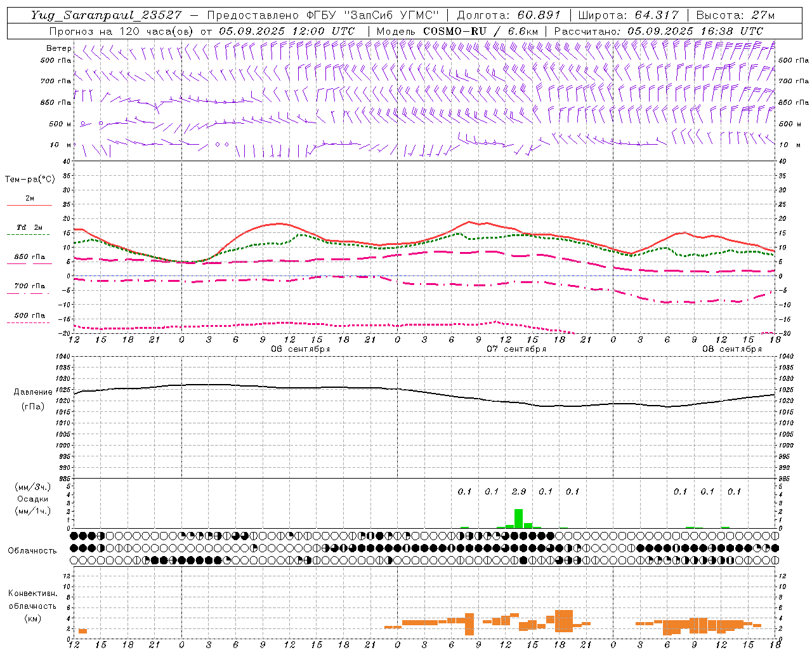Screen dimensions: 812x650
Task: Click the 06 сентября date label
Action: tap(301, 349)
